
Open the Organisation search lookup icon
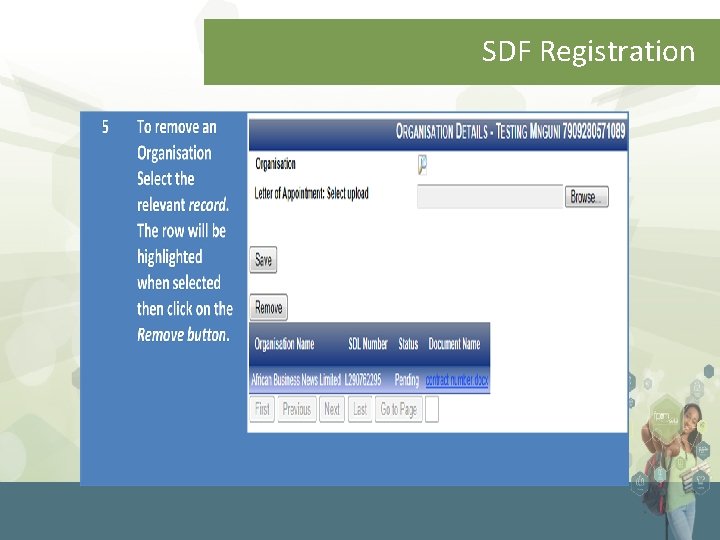point(422,165)
